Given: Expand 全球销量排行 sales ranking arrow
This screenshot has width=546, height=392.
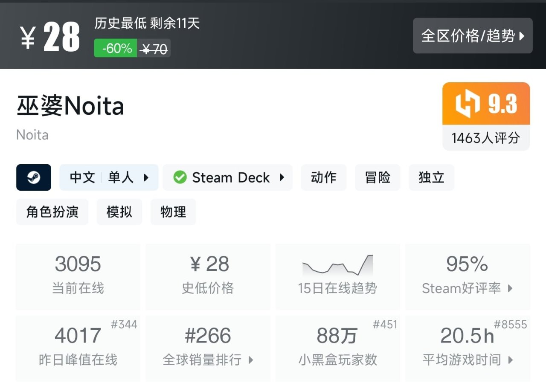Looking at the screenshot, I should pyautogui.click(x=251, y=360).
